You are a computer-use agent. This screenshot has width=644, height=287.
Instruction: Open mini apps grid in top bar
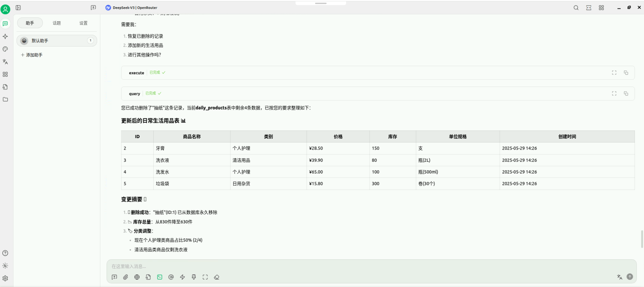click(601, 8)
